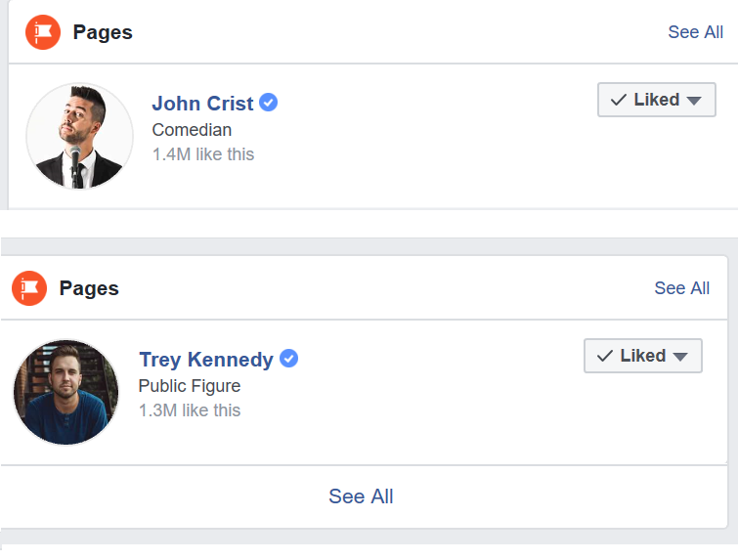This screenshot has height=560, width=738.
Task: Open the dropdown arrow on Trey Kennedy's Liked button
Action: (x=680, y=357)
